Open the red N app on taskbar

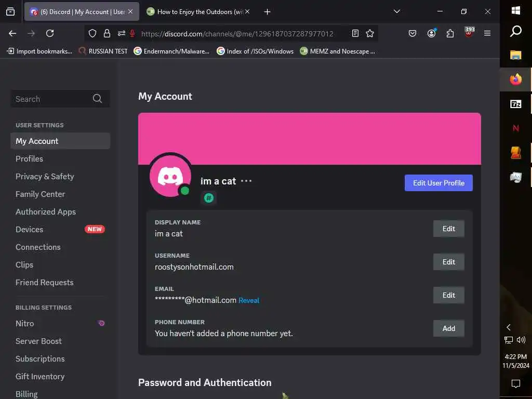pos(516,128)
